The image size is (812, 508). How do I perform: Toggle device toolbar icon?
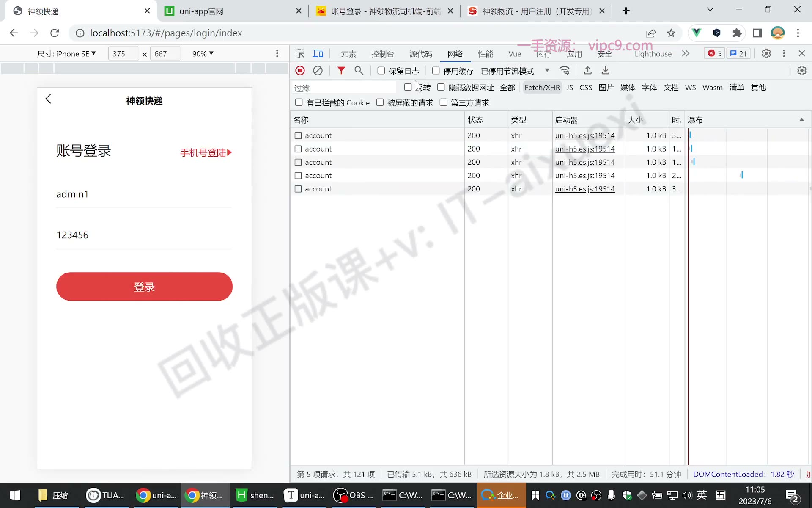[x=318, y=53]
